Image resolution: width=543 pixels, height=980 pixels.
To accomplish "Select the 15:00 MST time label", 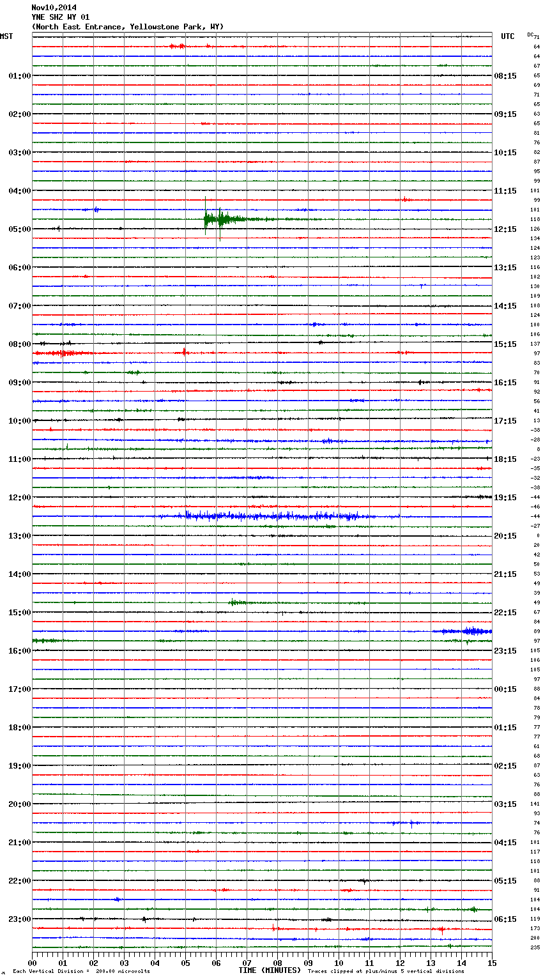I will [x=20, y=613].
